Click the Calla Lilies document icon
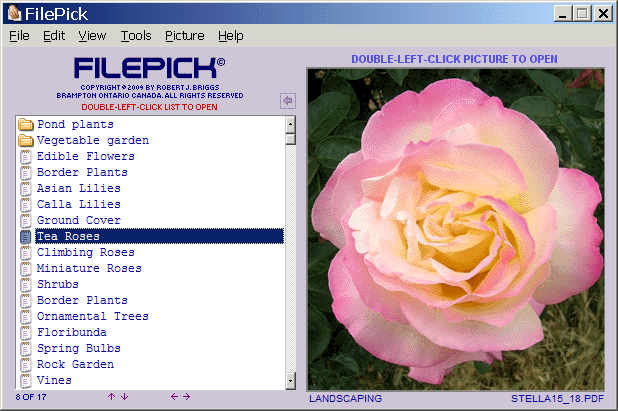Viewport: 618px width, 411px height. [x=26, y=205]
